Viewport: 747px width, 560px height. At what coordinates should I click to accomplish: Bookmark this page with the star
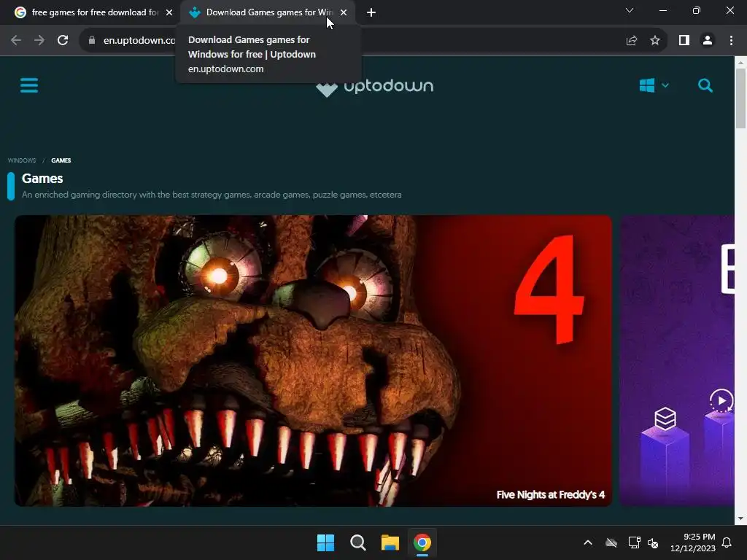click(655, 41)
